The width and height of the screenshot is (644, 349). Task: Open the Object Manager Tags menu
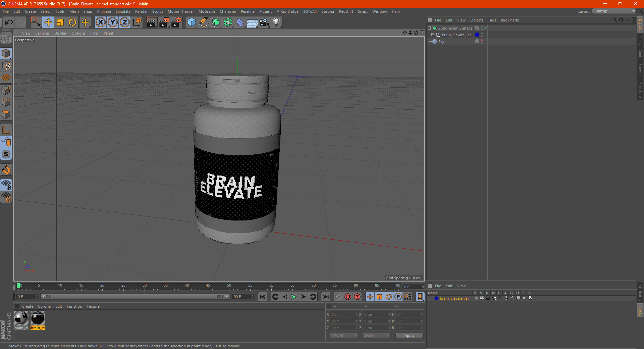(x=492, y=20)
